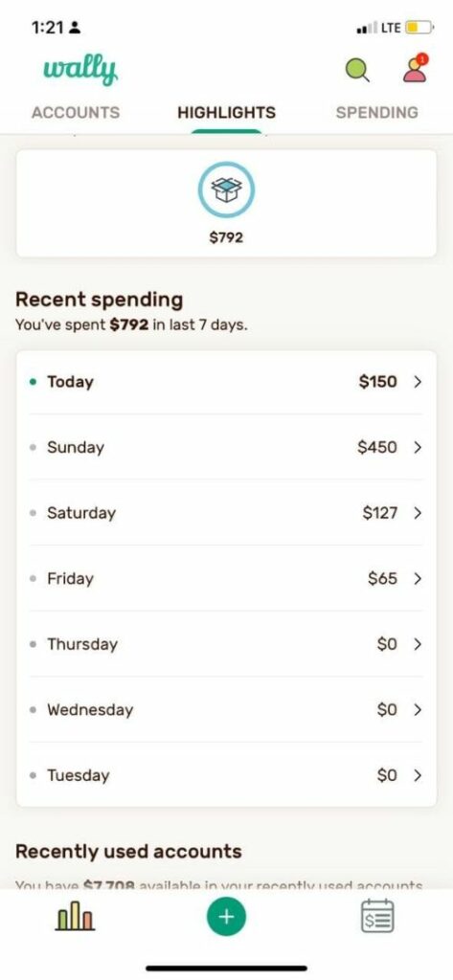Open the calendar bills icon
Screen dimensions: 453x980
(377, 916)
